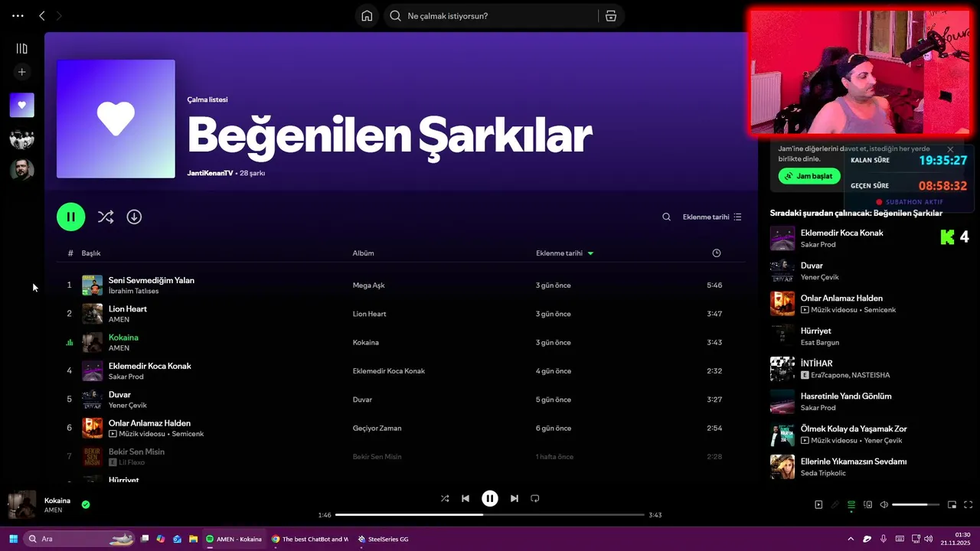Click JantiKenanTV profile link
The image size is (980, 551).
pyautogui.click(x=210, y=173)
